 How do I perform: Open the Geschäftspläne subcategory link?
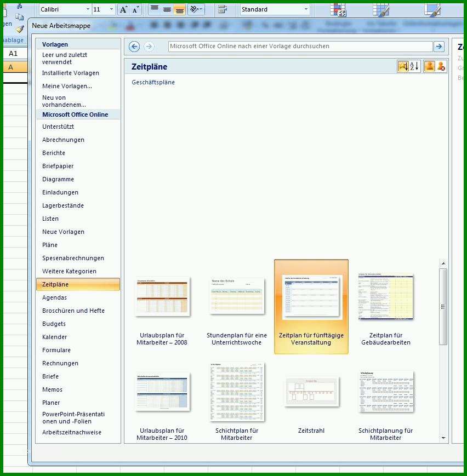tap(153, 82)
